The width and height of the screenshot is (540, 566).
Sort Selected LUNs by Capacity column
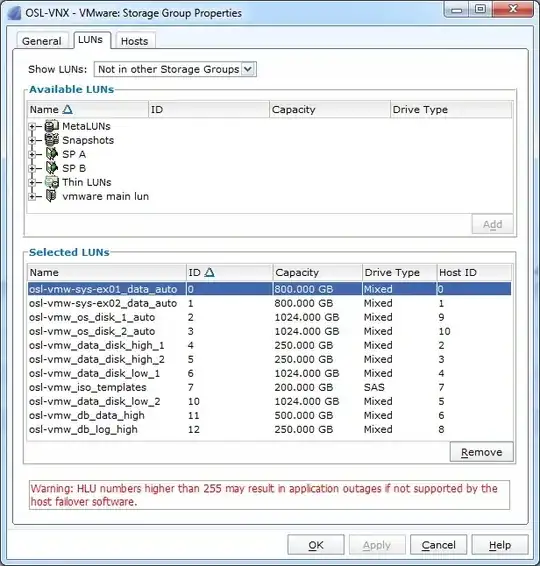pos(317,272)
